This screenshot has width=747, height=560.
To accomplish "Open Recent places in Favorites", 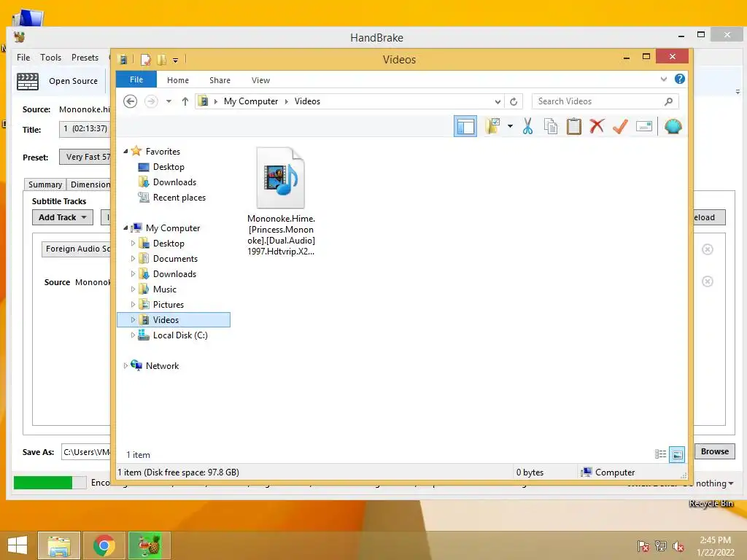I will point(179,198).
